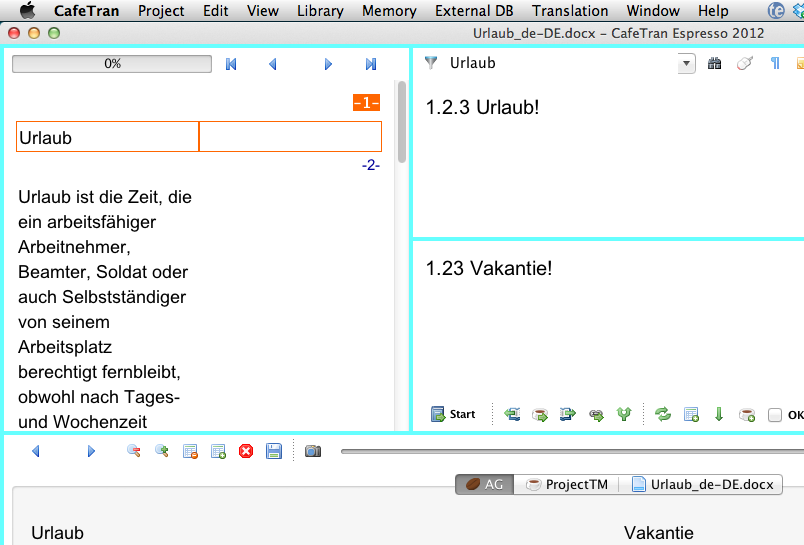The image size is (804, 545).
Task: Jump to the last segment button
Action: click(x=371, y=64)
